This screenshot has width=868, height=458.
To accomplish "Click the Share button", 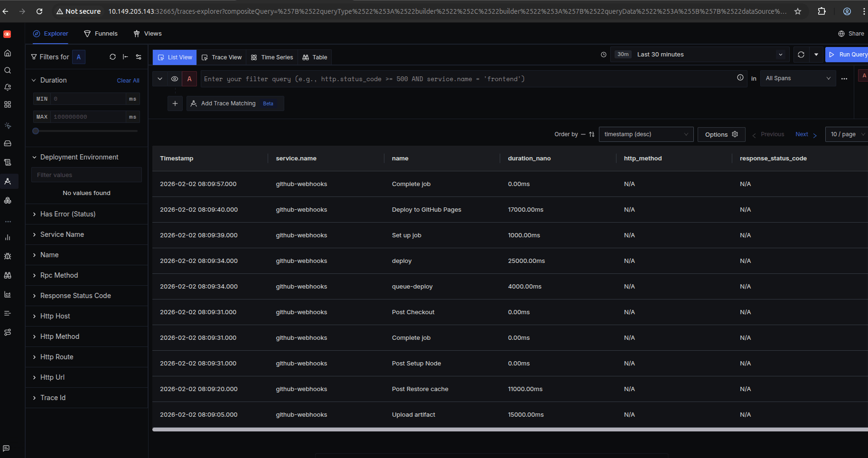I will [851, 34].
